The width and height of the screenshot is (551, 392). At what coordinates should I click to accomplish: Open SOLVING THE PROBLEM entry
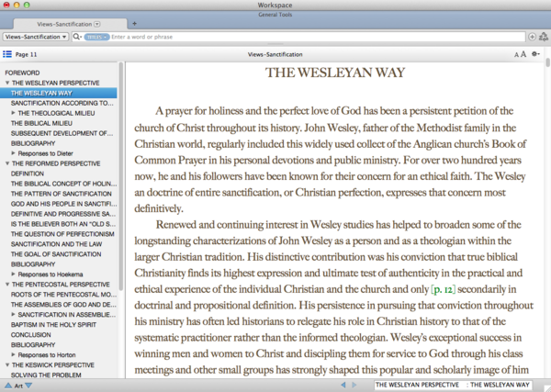(x=46, y=375)
